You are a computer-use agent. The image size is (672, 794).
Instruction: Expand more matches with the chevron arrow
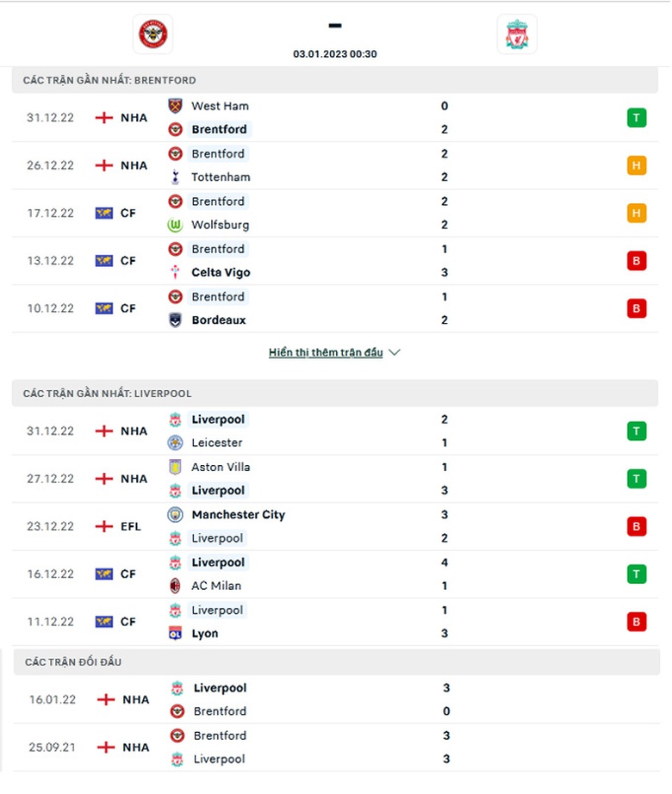(395, 353)
